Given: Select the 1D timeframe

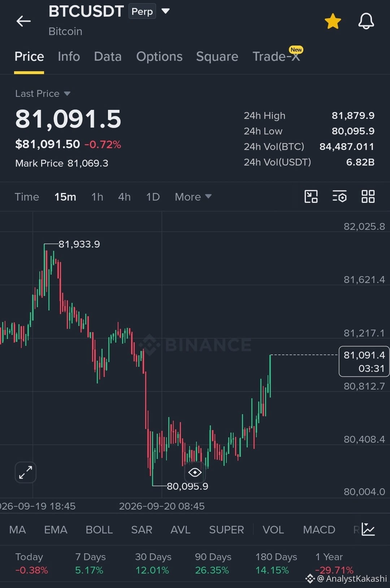Looking at the screenshot, I should click(153, 197).
